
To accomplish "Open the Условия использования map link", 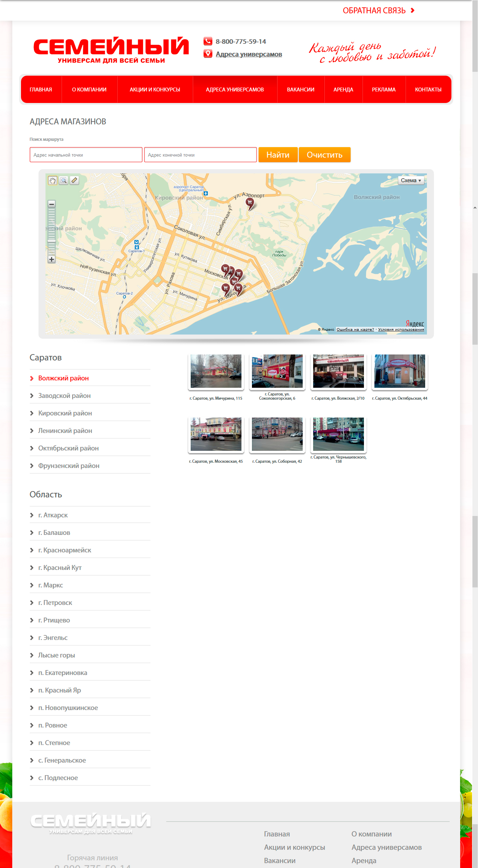I will point(401,329).
